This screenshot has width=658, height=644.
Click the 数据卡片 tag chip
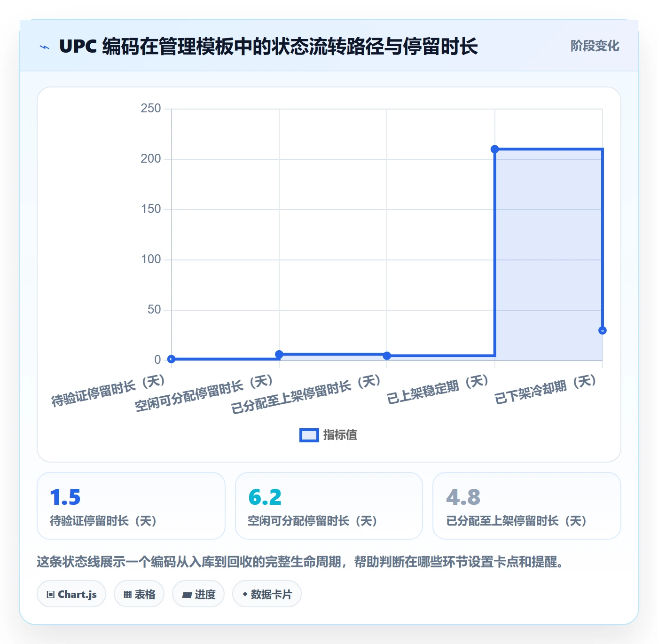pos(267,594)
